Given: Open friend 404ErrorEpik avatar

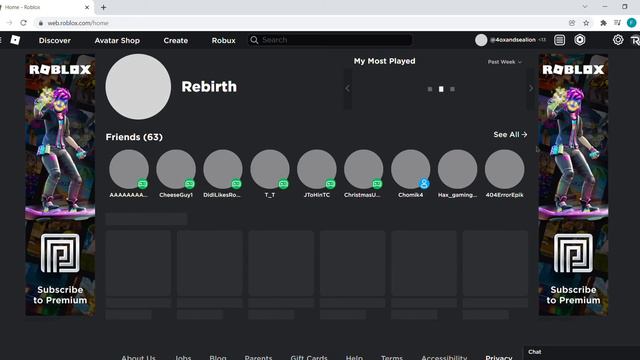Looking at the screenshot, I should point(504,169).
